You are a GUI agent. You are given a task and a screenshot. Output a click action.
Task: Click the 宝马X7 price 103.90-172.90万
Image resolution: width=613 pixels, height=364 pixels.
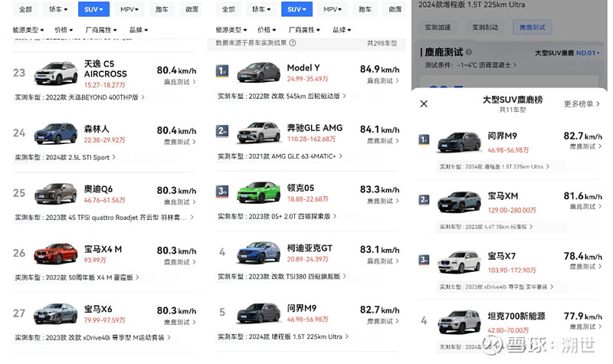pyautogui.click(x=512, y=271)
